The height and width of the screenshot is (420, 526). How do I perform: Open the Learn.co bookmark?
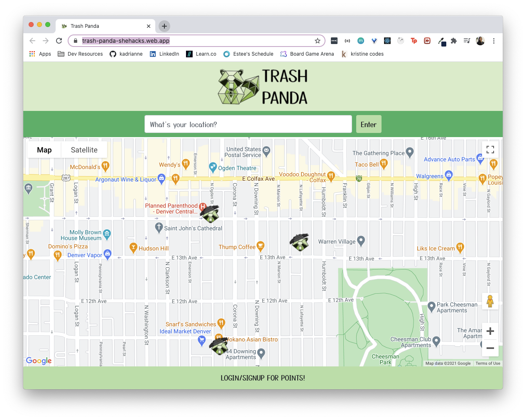pos(201,54)
